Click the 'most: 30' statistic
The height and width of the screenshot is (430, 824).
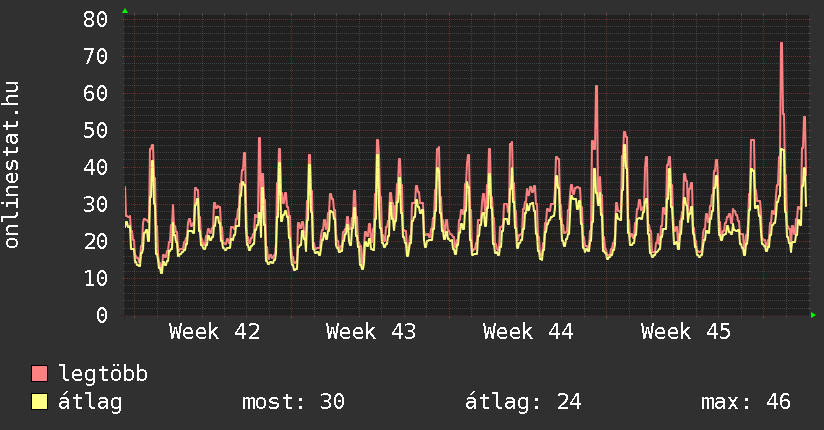pos(293,402)
